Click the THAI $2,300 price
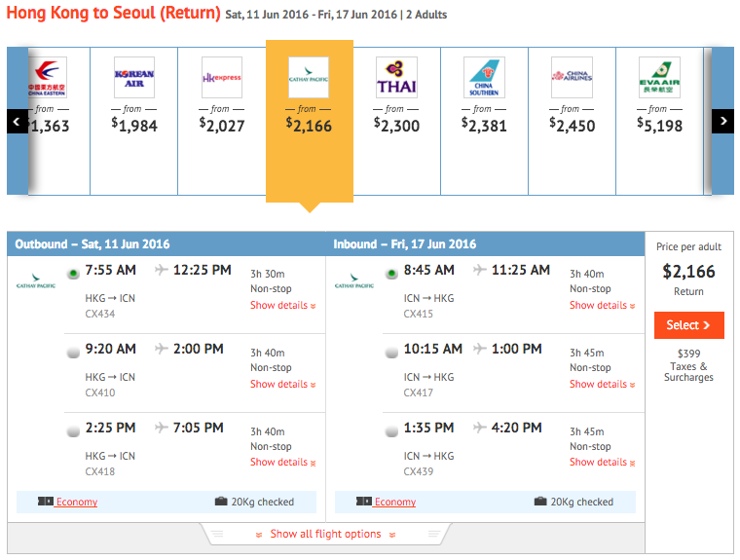740x560 pixels. pyautogui.click(x=396, y=125)
